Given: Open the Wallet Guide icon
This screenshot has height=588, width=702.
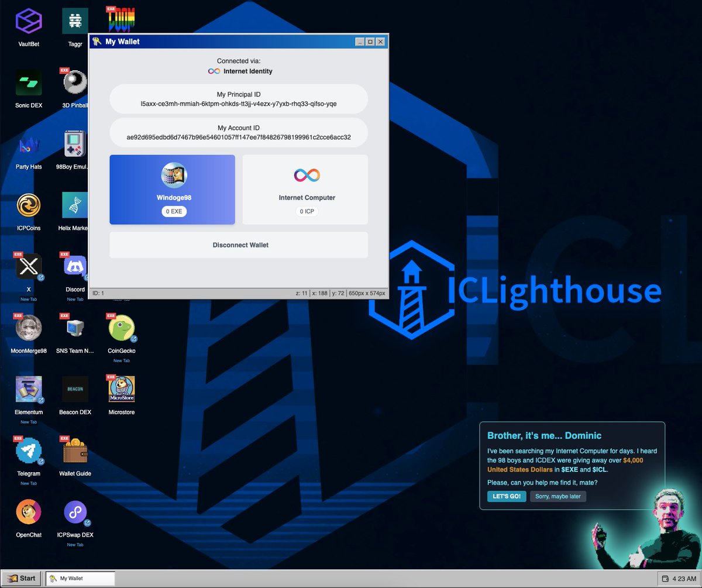Looking at the screenshot, I should (x=75, y=451).
